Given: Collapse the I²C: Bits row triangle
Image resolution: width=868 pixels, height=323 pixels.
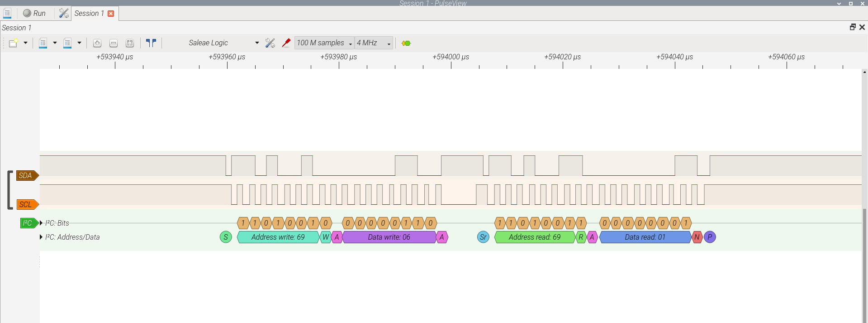Looking at the screenshot, I should click(41, 223).
